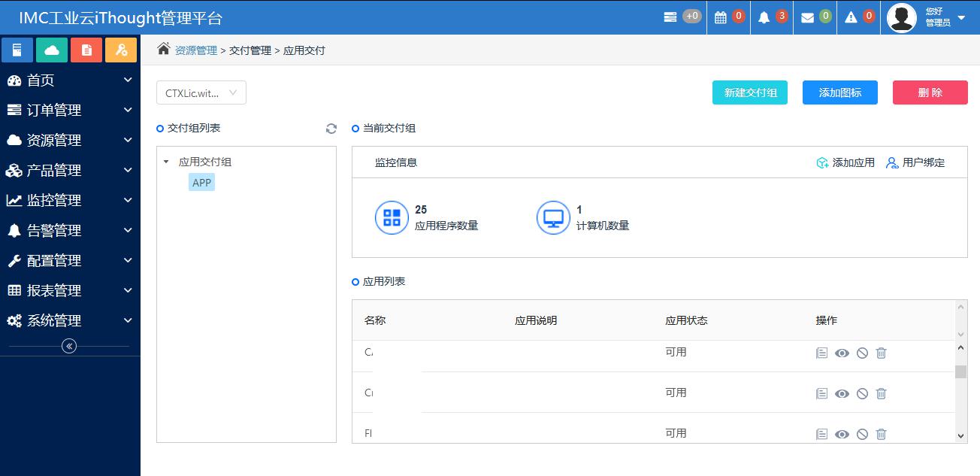Click the administrator avatar picture
The image size is (980, 476).
click(x=902, y=17)
